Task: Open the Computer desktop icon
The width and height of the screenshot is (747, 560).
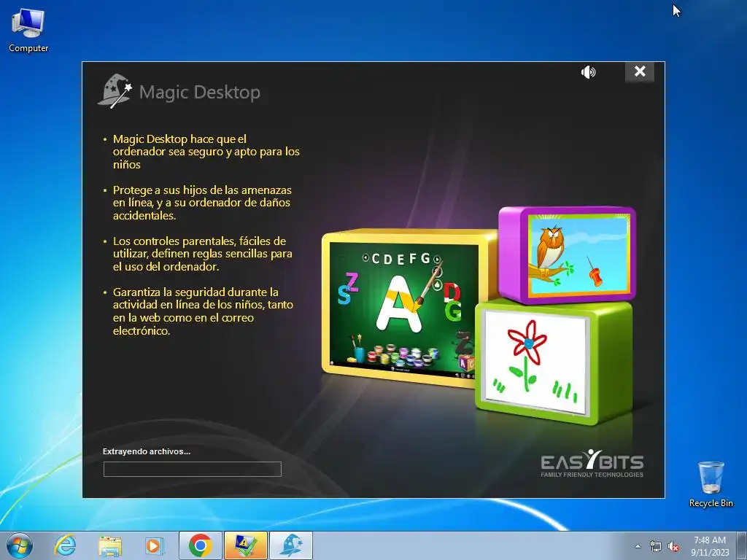Action: [28, 31]
